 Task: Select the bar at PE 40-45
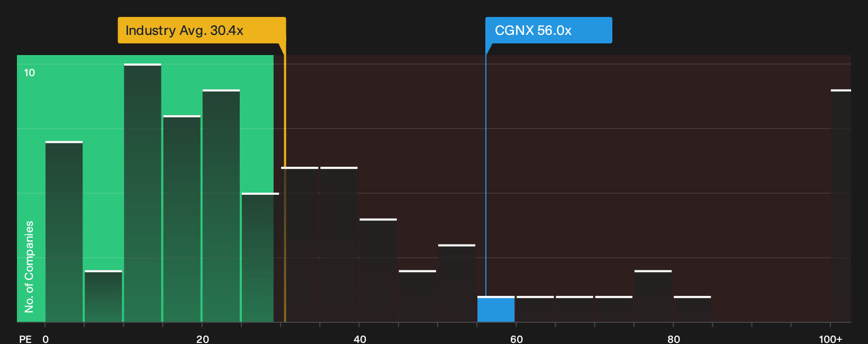pos(378,270)
